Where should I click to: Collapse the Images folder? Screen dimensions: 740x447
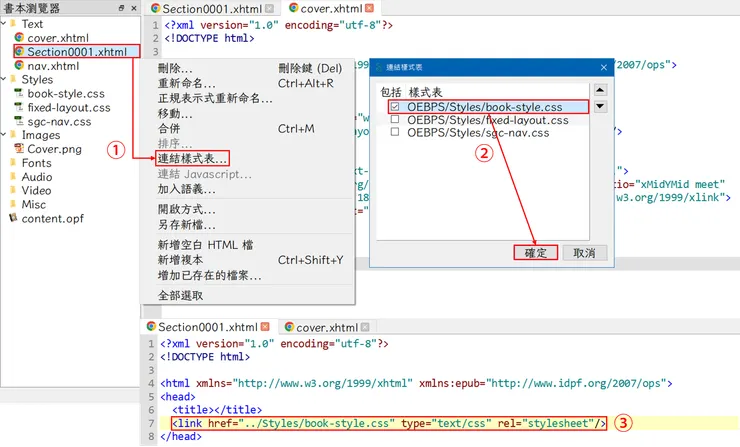pyautogui.click(x=4, y=135)
